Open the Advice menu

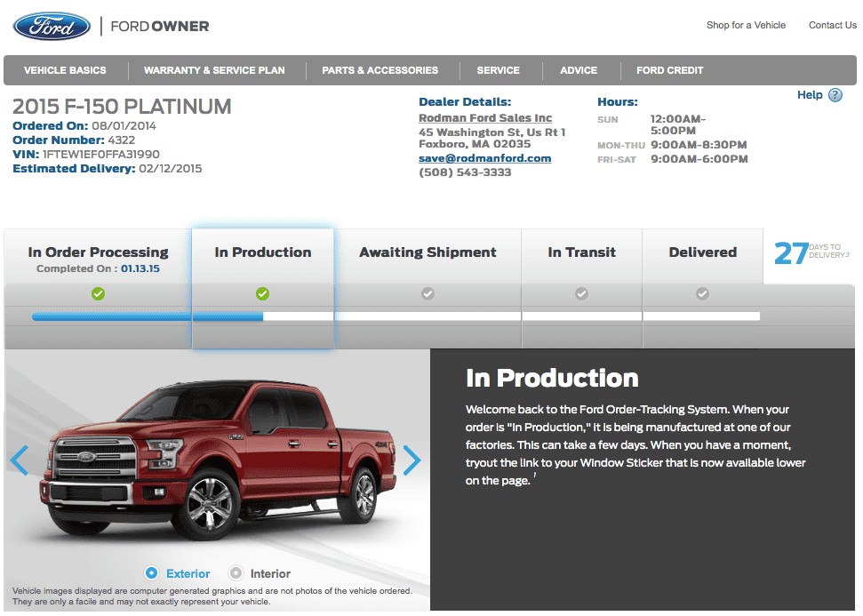579,70
